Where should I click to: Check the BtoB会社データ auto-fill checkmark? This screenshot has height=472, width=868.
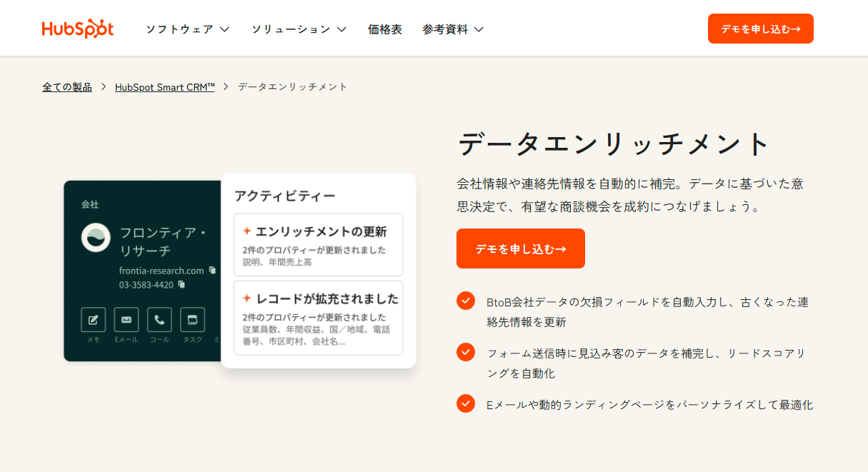(465, 301)
